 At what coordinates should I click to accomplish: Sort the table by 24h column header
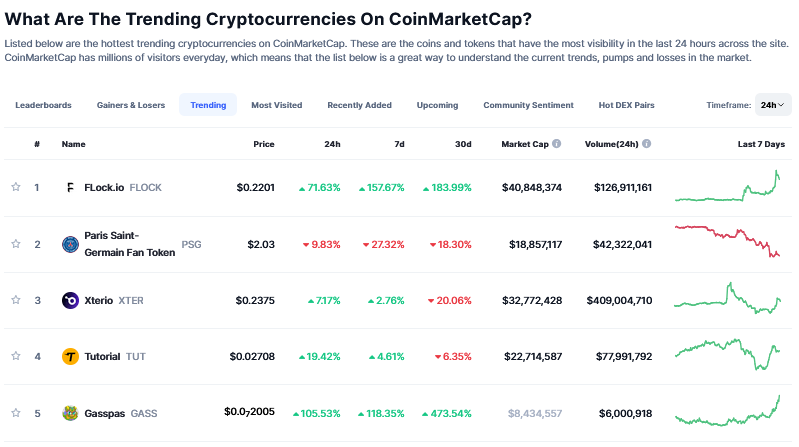pos(332,144)
